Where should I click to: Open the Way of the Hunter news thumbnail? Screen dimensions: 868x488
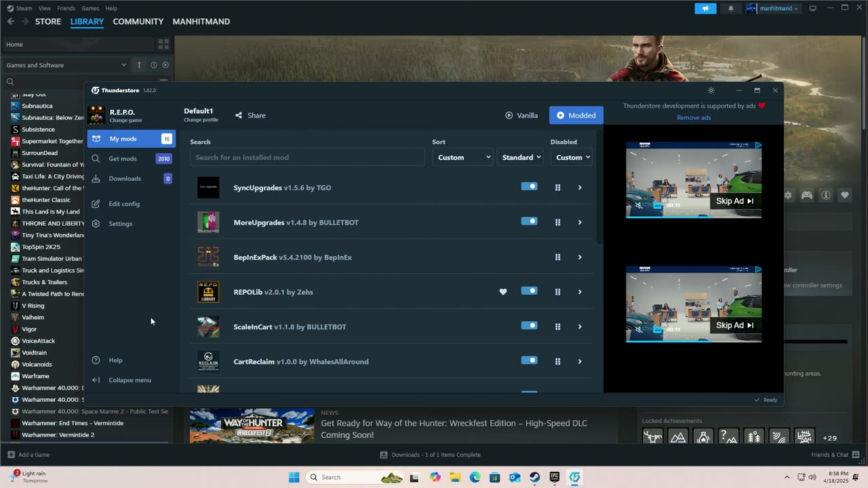tap(252, 426)
